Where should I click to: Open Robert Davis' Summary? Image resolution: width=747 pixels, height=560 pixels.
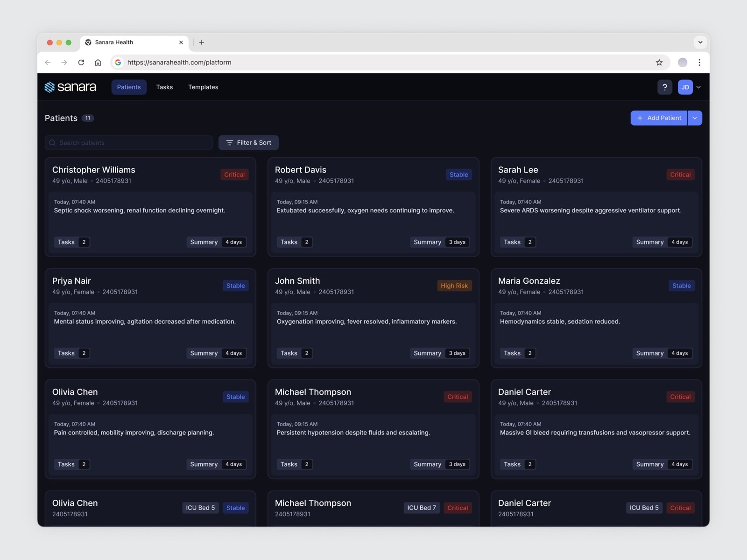[x=440, y=242]
